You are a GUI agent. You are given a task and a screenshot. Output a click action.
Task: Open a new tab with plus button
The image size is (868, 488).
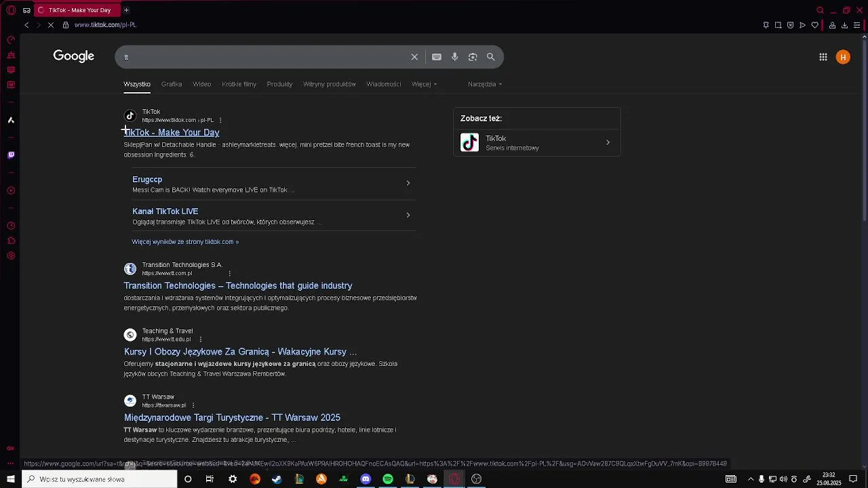pyautogui.click(x=126, y=10)
